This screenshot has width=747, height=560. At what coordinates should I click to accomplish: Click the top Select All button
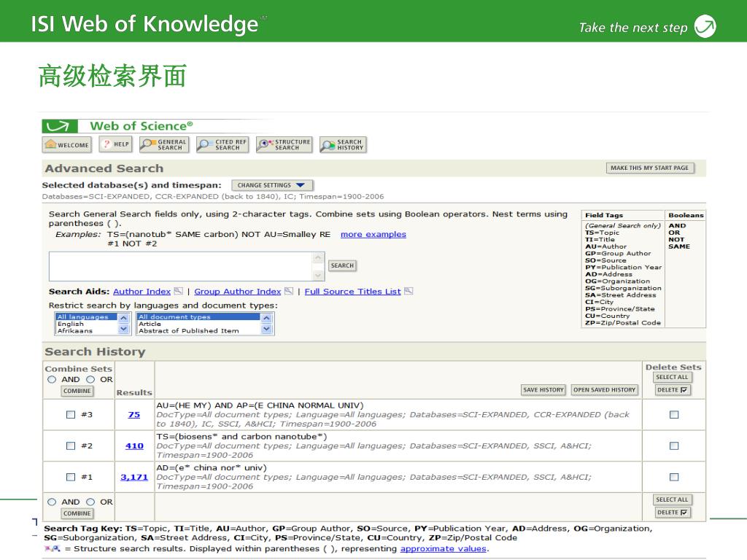672,377
